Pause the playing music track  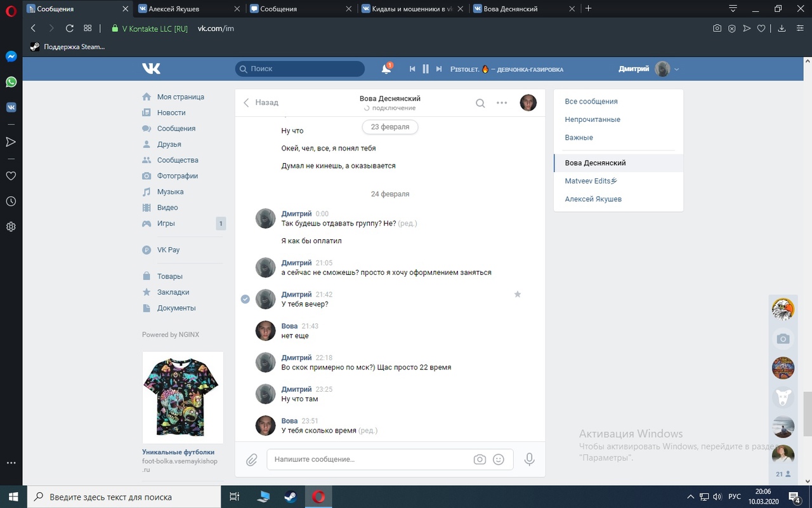[426, 69]
